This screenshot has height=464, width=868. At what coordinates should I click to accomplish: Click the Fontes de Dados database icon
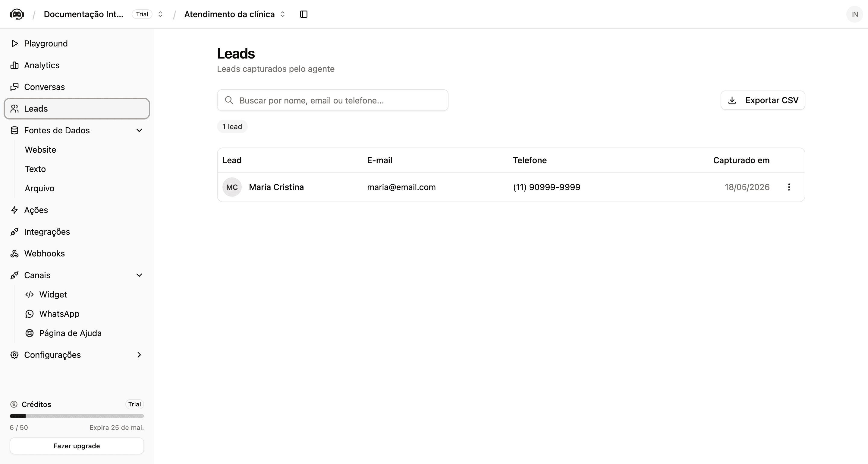tap(14, 131)
